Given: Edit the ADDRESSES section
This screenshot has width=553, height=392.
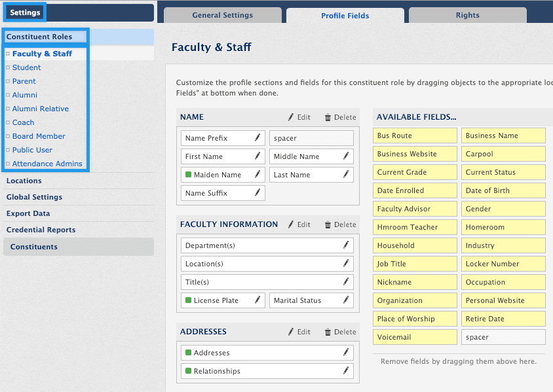Looking at the screenshot, I should point(299,332).
